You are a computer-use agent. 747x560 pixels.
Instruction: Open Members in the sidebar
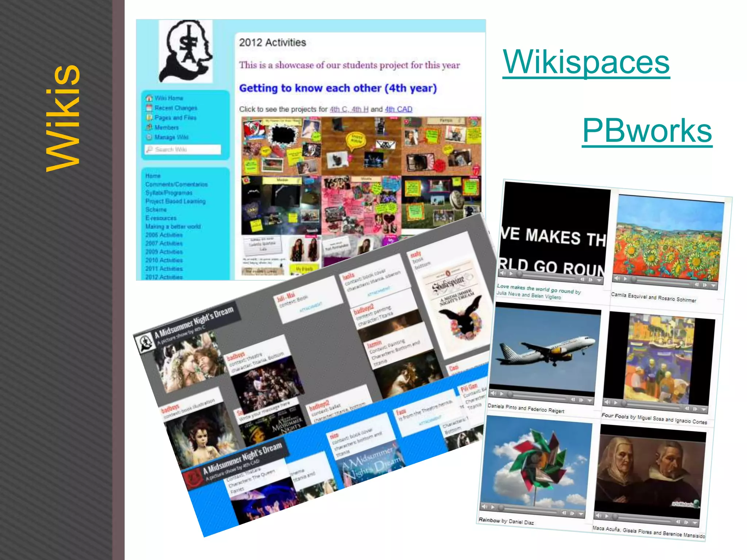click(167, 128)
